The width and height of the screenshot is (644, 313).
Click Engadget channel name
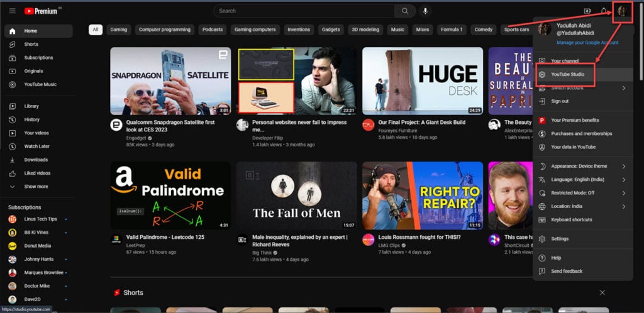click(136, 138)
